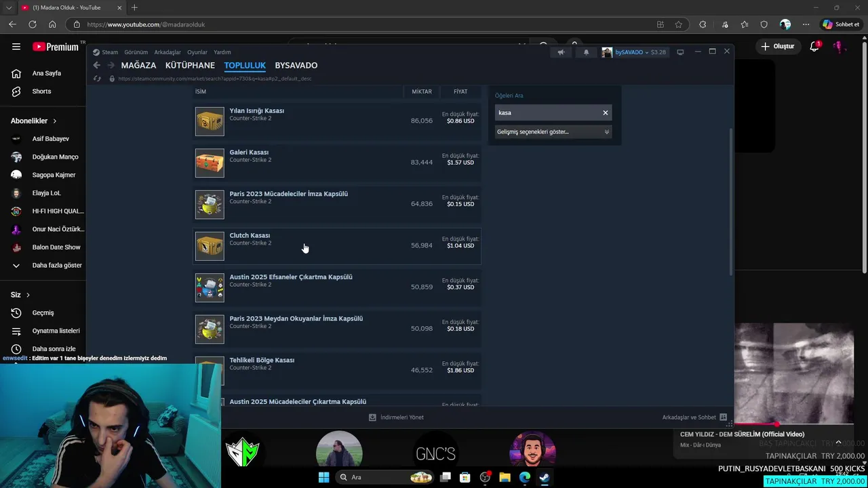Click the Windows taskbar search box
The image size is (868, 488).
[x=385, y=477]
